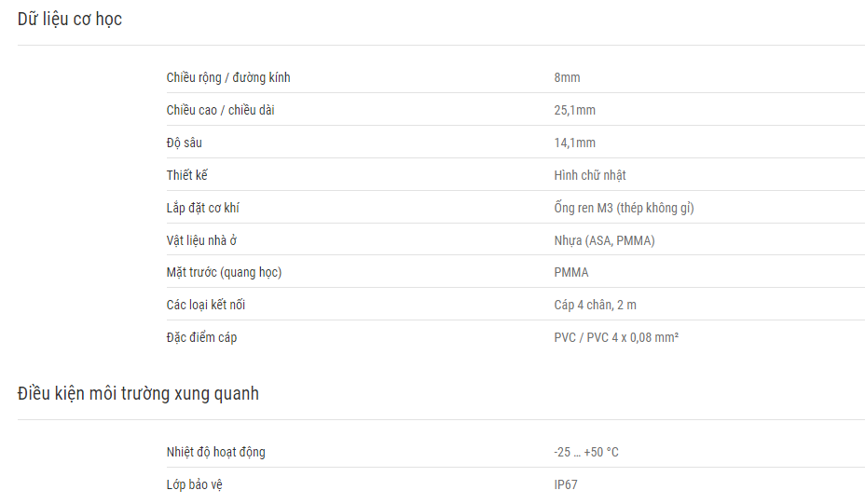
Task: Click the 'Mặt trước (quang học)' label
Action: [x=224, y=272]
